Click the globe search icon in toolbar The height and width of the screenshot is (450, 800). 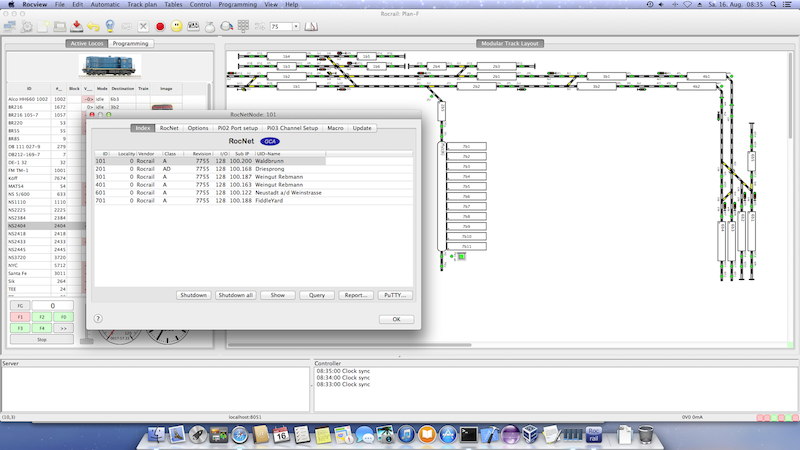227,27
